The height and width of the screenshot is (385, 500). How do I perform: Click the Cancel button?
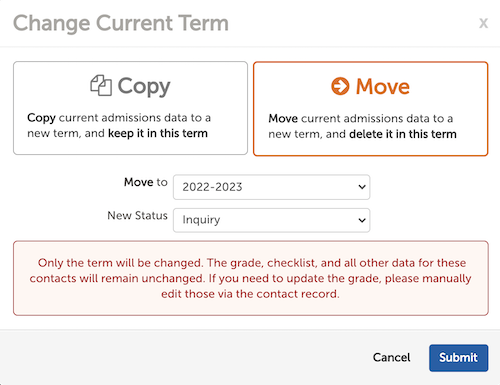(391, 358)
